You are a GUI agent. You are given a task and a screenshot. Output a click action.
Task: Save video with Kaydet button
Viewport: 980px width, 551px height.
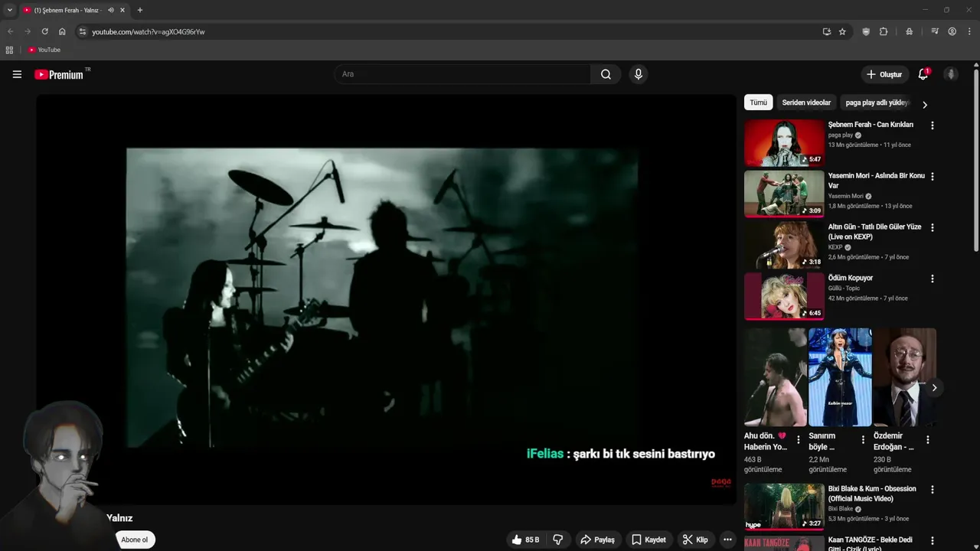(x=648, y=540)
